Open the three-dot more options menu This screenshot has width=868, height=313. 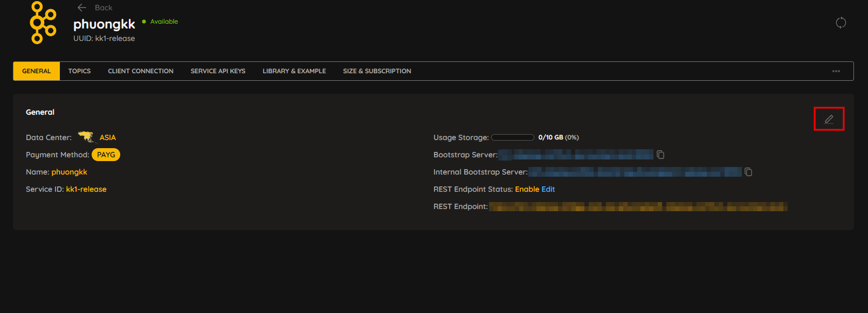pyautogui.click(x=836, y=71)
